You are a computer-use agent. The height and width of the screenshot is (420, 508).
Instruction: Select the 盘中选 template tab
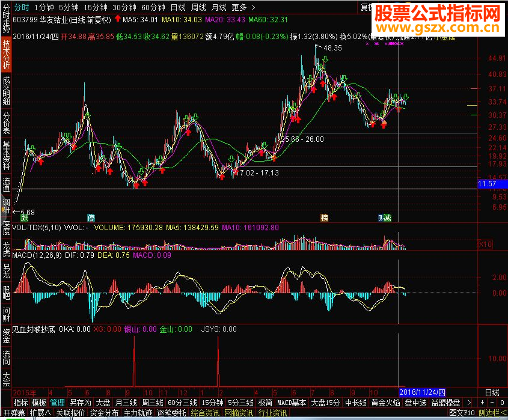tap(415, 403)
